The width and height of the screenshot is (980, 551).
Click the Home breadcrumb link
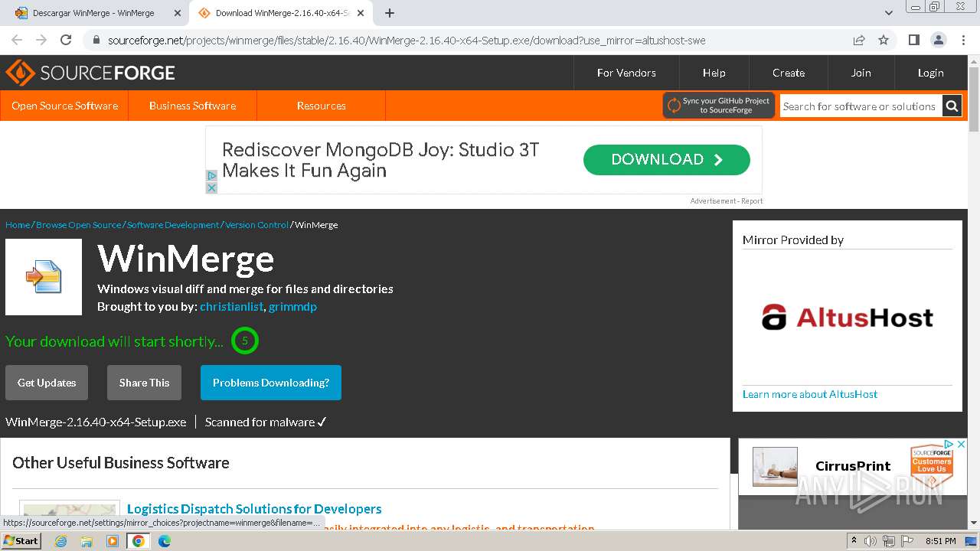point(18,224)
